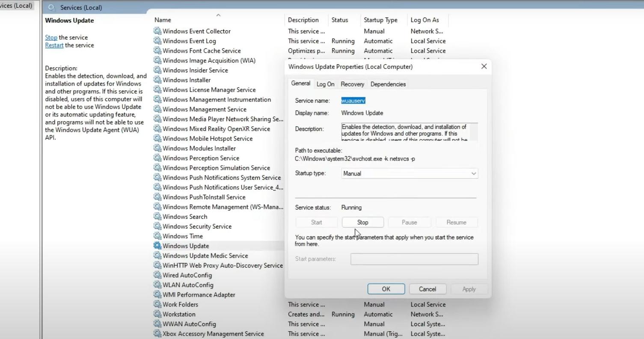Screen dimensions: 644x339
Task: Select 'Windows Push Notifications User Service_4...' row
Action: [x=218, y=187]
